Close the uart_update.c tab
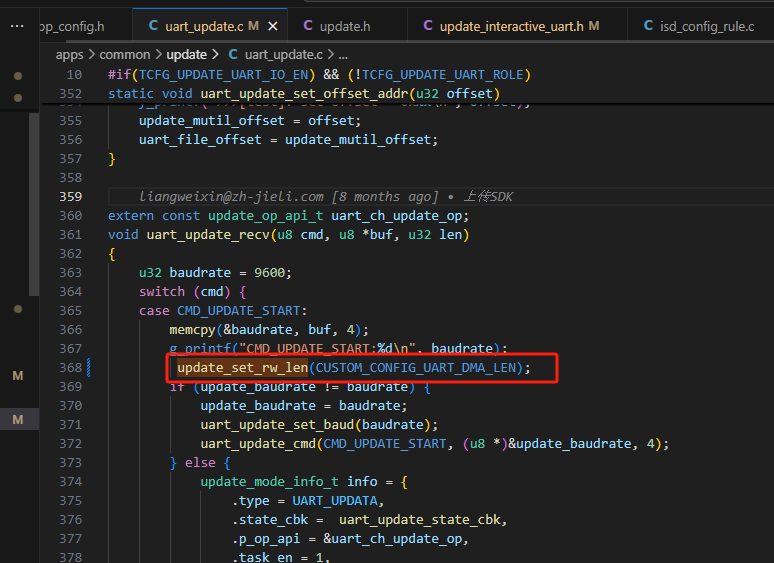 click(272, 26)
